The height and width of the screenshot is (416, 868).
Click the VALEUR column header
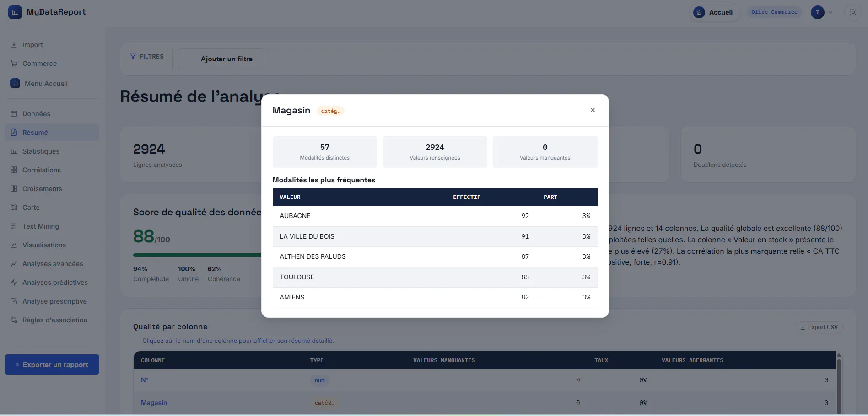click(290, 197)
